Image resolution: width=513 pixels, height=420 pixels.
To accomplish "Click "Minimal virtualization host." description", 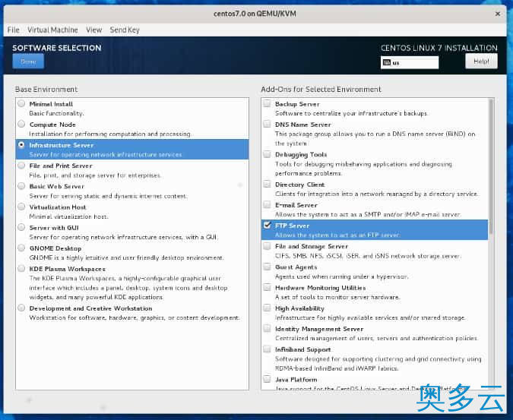I will coord(68,216).
